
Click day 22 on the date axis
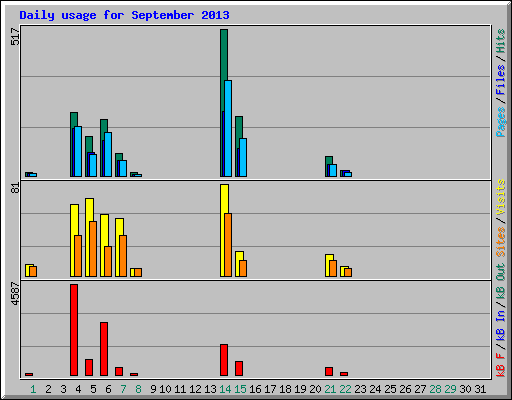(x=345, y=389)
